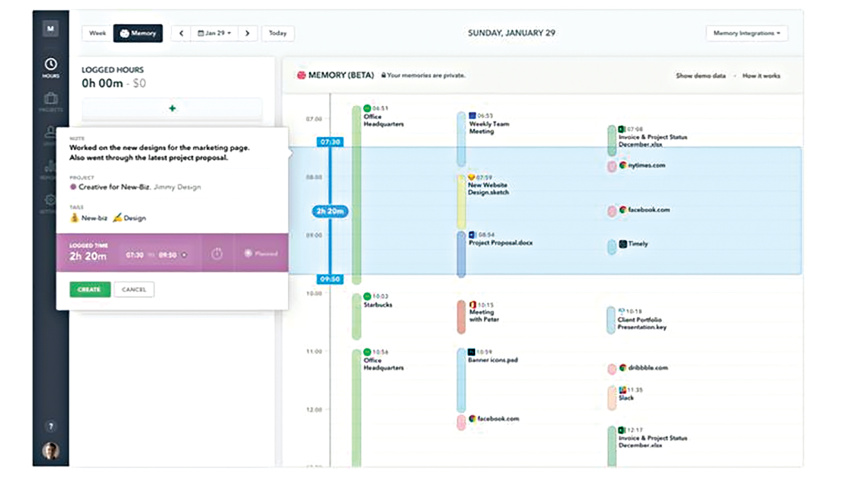This screenshot has width=857, height=482.
Task: Click the Show demo data link
Action: [699, 76]
